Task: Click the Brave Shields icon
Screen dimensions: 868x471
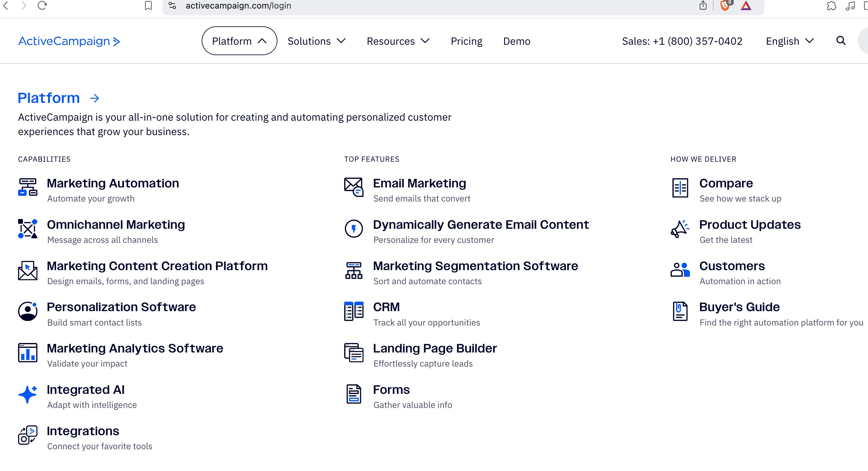Action: pyautogui.click(x=725, y=6)
